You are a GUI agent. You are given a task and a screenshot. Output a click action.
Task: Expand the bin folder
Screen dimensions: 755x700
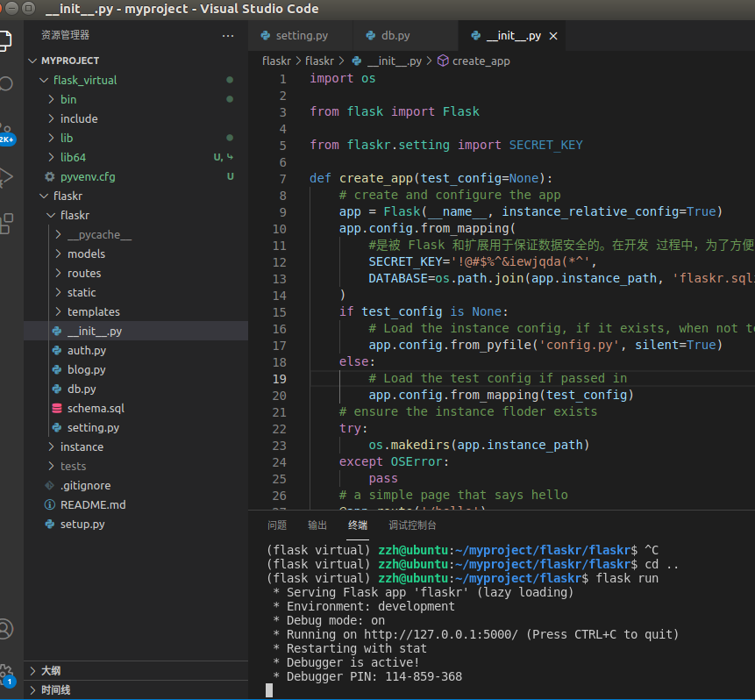(x=51, y=99)
